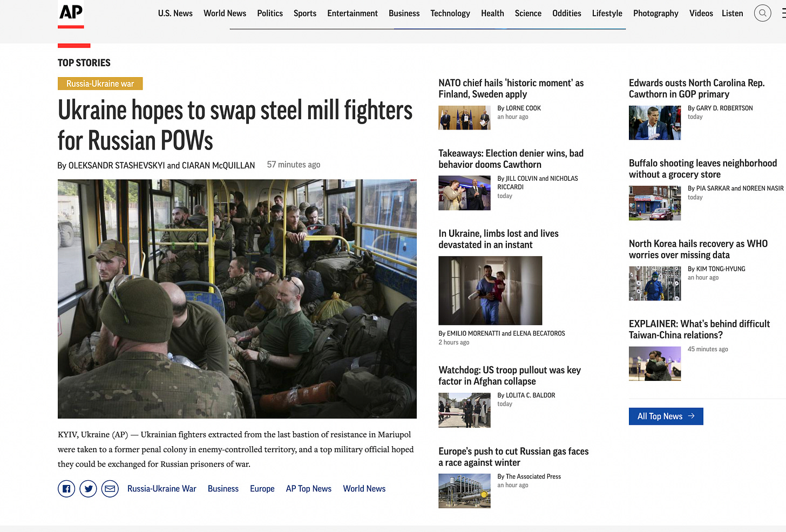This screenshot has width=786, height=532.
Task: Click the All Top News button
Action: pyautogui.click(x=666, y=417)
